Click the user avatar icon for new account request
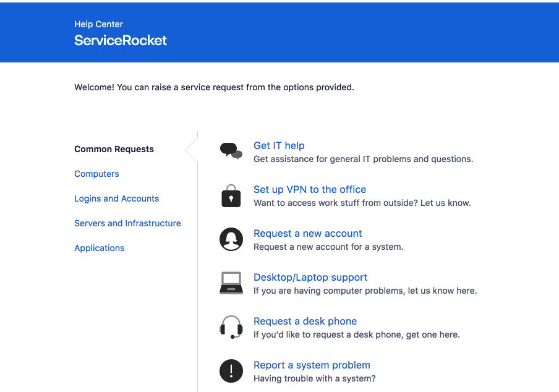This screenshot has height=392, width=559. (x=231, y=239)
